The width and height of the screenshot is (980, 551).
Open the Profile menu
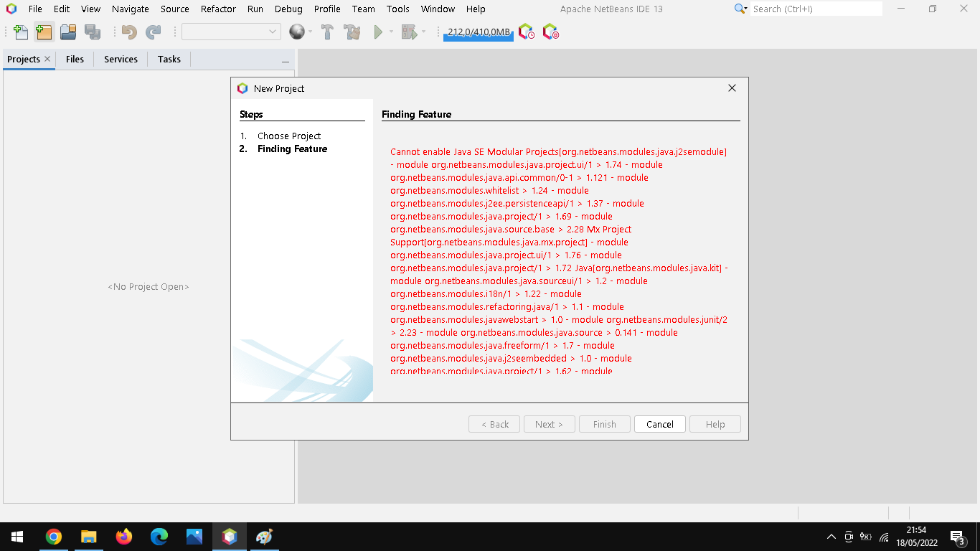coord(327,9)
